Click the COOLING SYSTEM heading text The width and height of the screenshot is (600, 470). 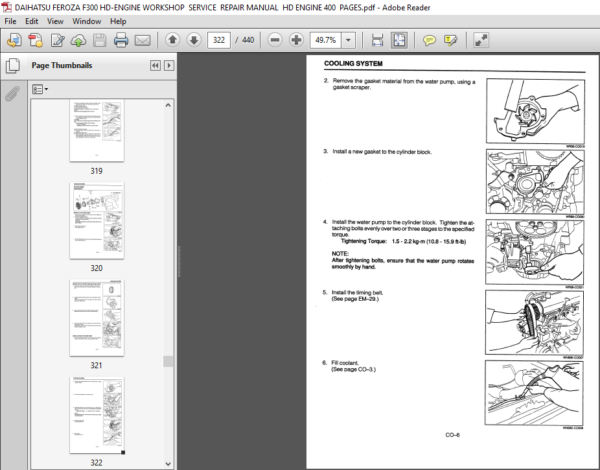click(x=353, y=64)
